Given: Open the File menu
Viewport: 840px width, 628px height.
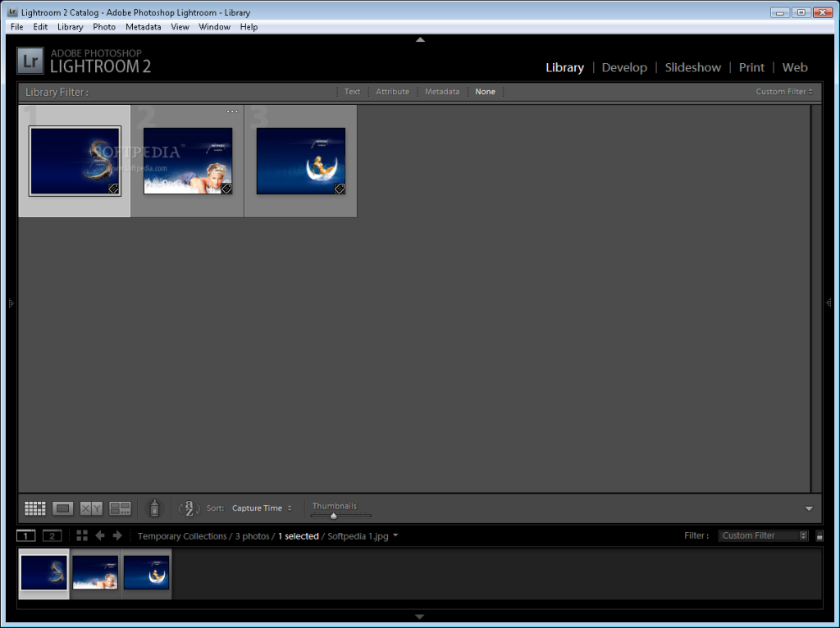Looking at the screenshot, I should tap(16, 27).
